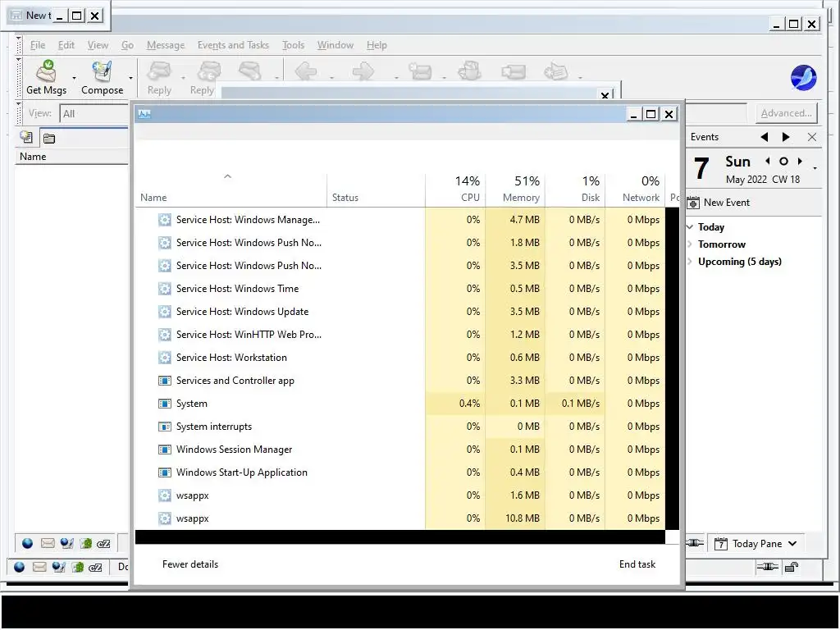Screen dimensions: 840x630
Task: Open the Compose dropdown arrow
Action: click(130, 78)
